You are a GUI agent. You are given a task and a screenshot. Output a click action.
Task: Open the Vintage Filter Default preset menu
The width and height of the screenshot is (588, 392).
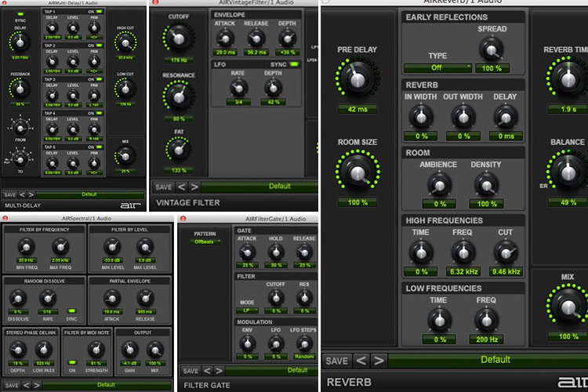point(260,187)
